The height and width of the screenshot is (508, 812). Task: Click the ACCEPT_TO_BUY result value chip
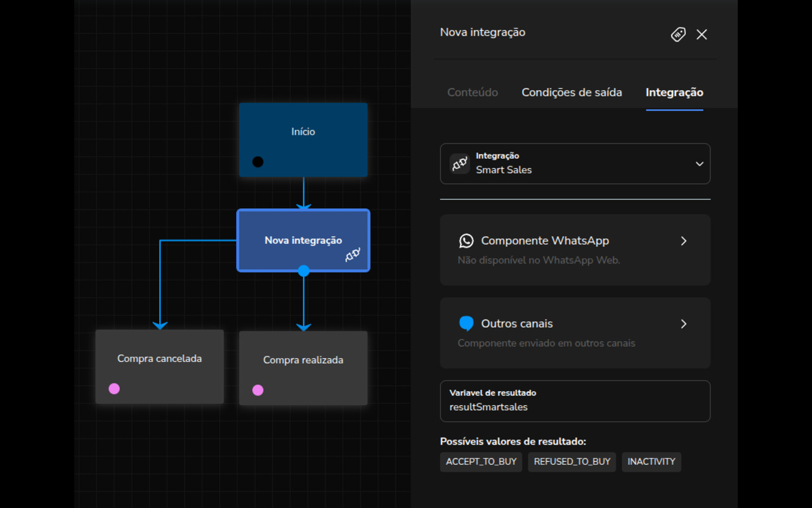(x=481, y=462)
